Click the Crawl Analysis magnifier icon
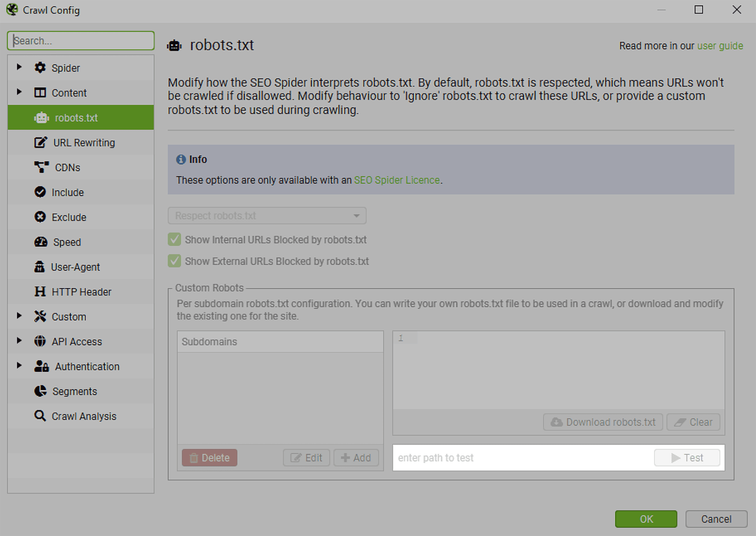The height and width of the screenshot is (536, 756). [x=40, y=416]
